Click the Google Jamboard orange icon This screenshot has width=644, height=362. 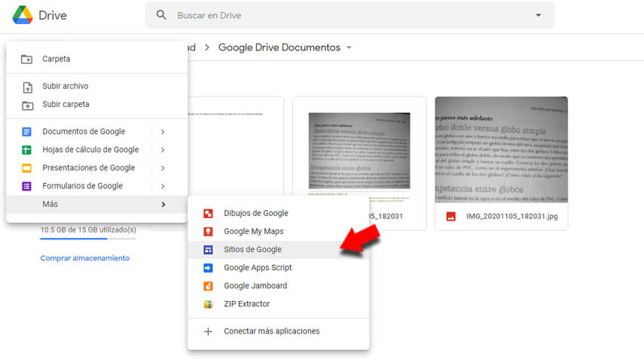(x=209, y=286)
